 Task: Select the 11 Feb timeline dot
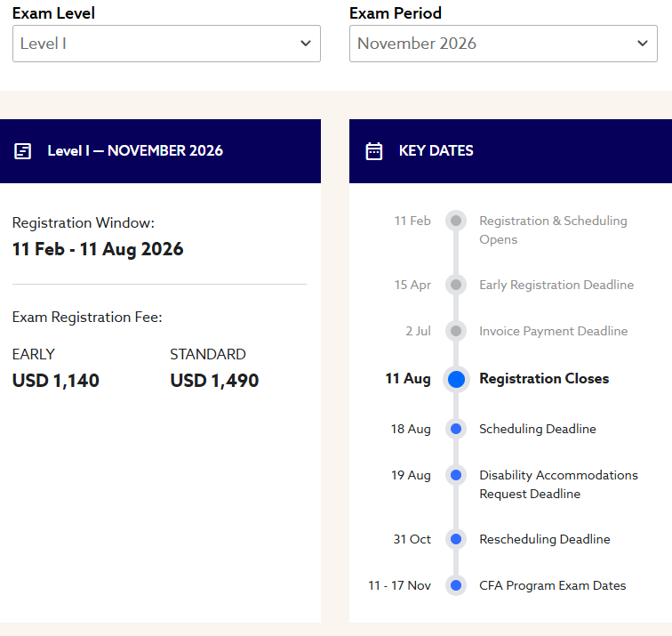click(x=456, y=221)
